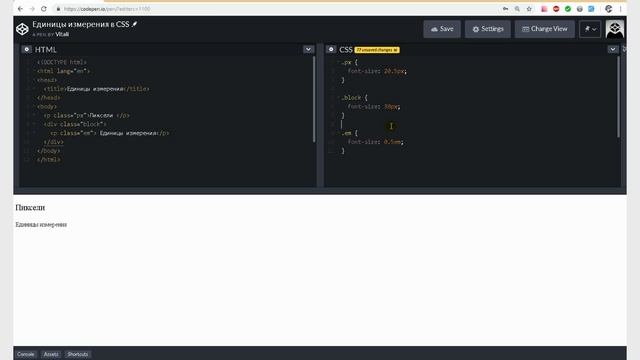This screenshot has height=360, width=640.
Task: Click the saved passwords key icon
Action: coord(505,9)
